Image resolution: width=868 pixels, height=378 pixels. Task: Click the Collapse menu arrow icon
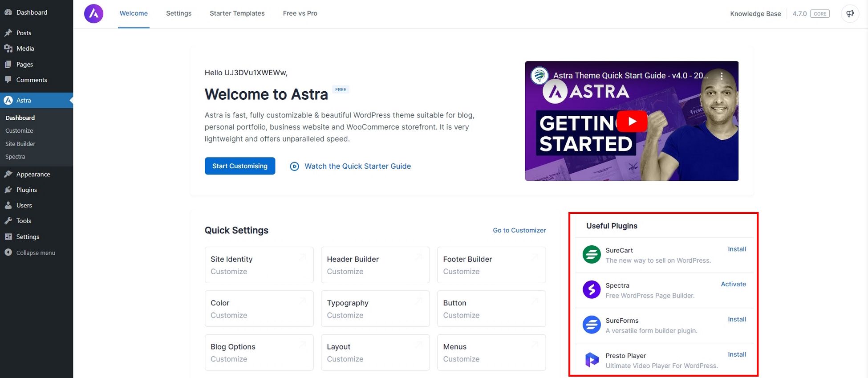(8, 252)
